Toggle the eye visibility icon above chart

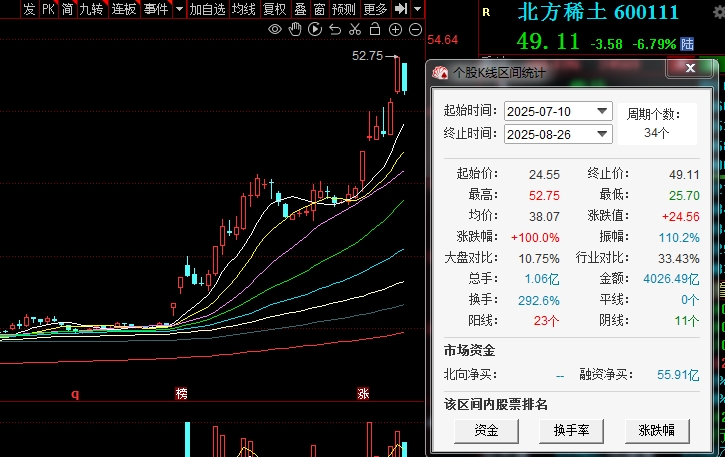pyautogui.click(x=276, y=30)
